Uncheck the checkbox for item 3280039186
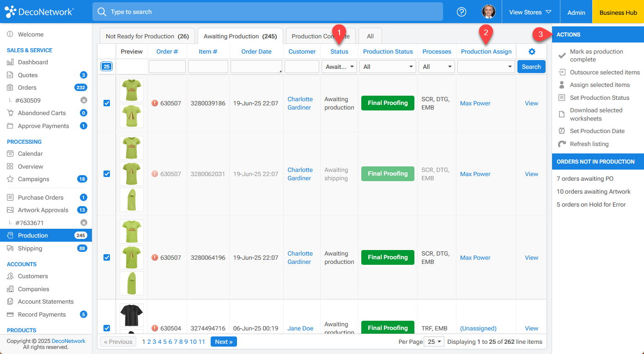Image resolution: width=644 pixels, height=354 pixels. pyautogui.click(x=107, y=103)
